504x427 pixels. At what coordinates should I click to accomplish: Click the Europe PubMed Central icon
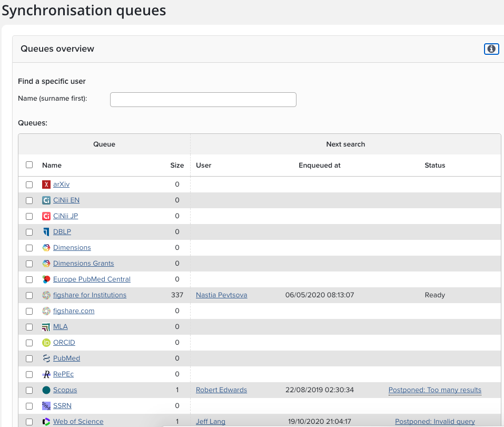[46, 279]
